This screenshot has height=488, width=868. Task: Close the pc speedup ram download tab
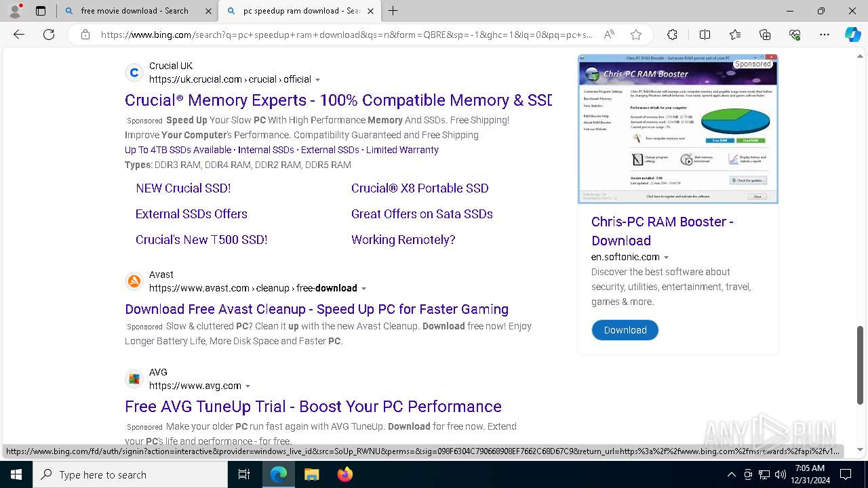click(x=370, y=11)
